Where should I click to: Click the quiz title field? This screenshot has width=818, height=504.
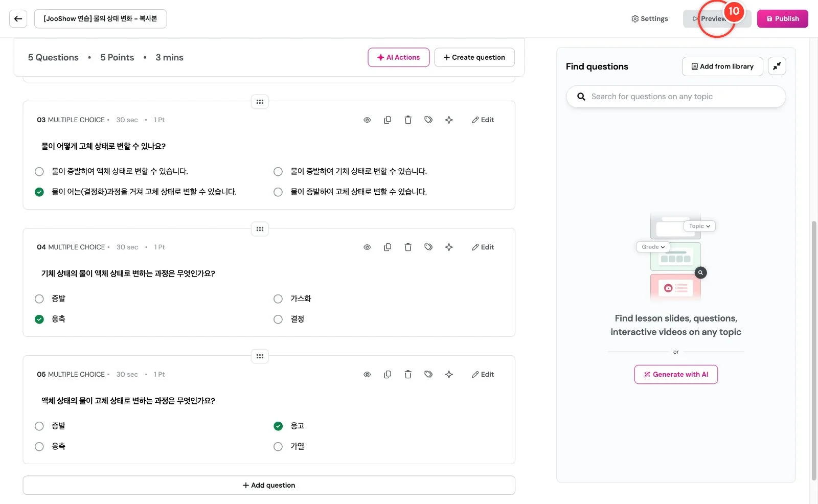pyautogui.click(x=101, y=19)
